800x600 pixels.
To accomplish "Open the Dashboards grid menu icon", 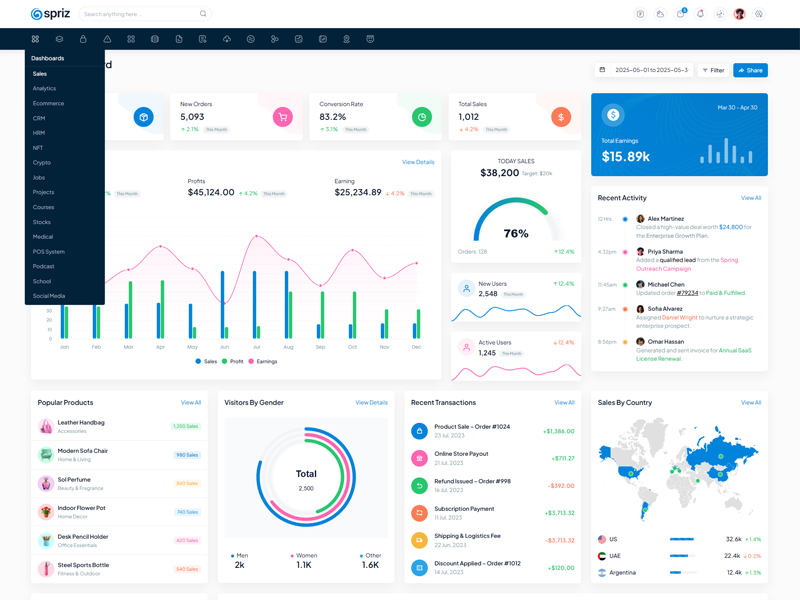I will [x=35, y=39].
